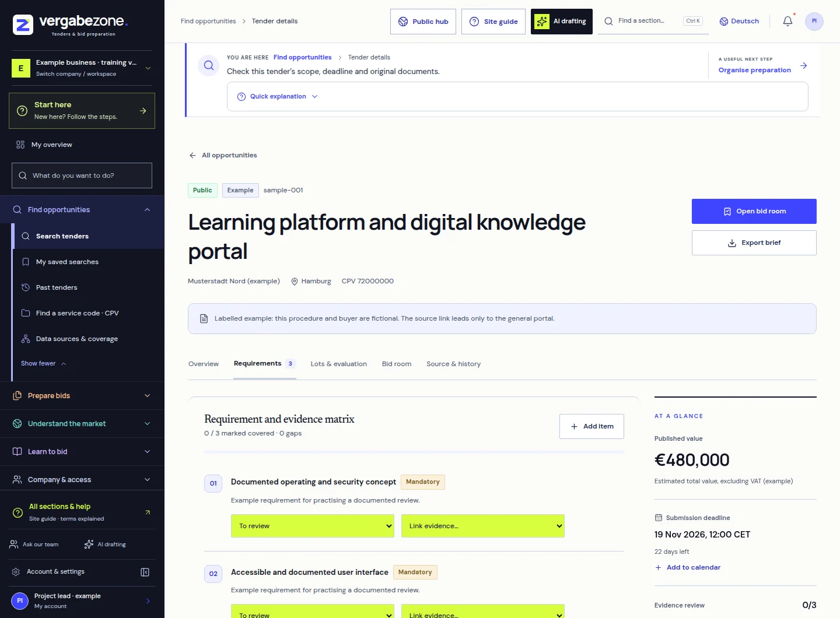The image size is (840, 618).
Task: Click the PI user avatar in header
Action: (x=814, y=21)
